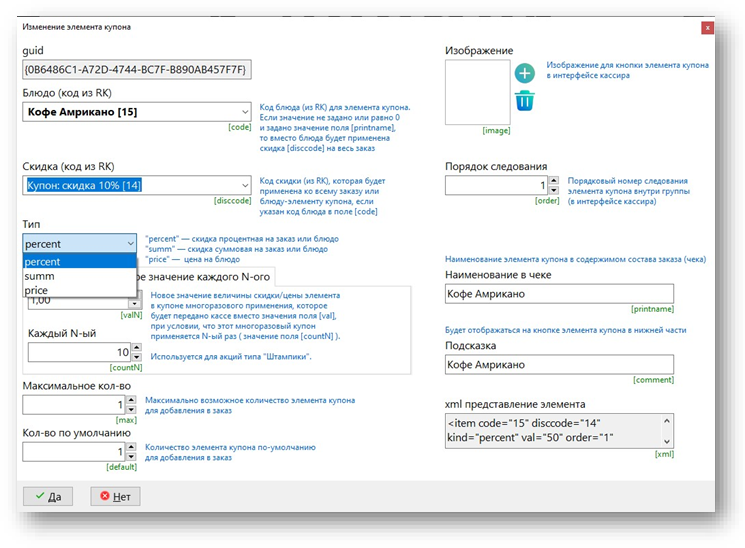Screen dimensions: 745x548
Task: Close the Изменение элемента купона dialog
Action: point(707,28)
